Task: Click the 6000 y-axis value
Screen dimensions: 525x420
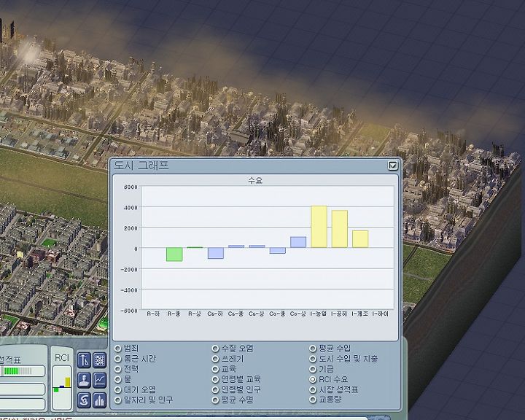Action: point(131,187)
